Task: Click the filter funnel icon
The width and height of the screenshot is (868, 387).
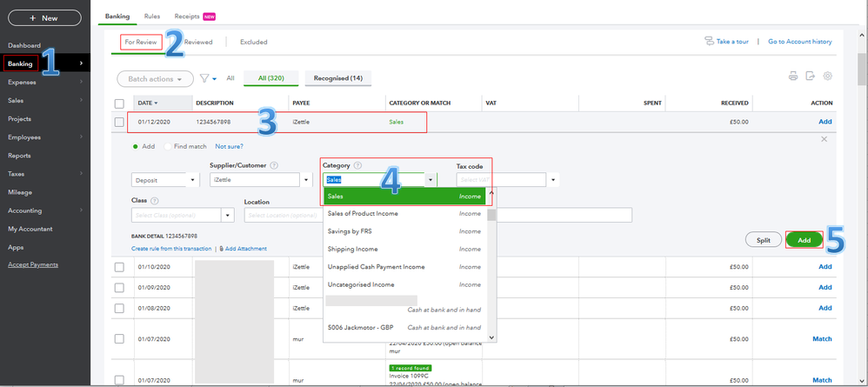Action: [x=204, y=78]
